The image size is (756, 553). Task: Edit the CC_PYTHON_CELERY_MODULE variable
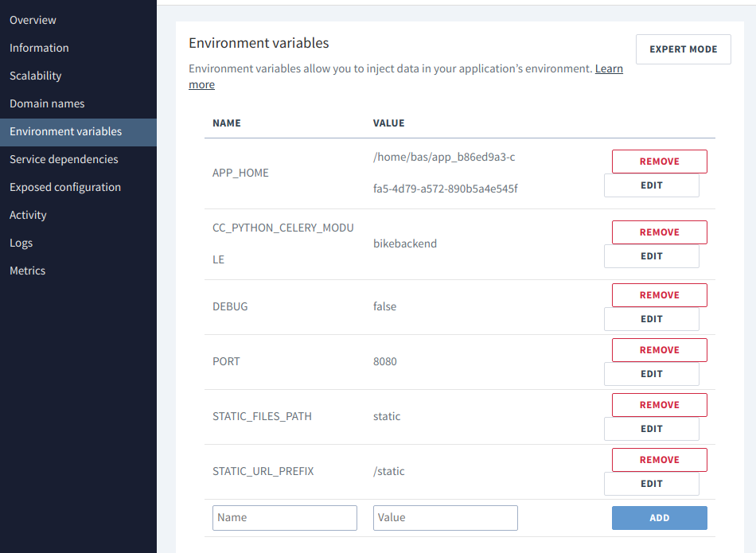[x=651, y=256]
